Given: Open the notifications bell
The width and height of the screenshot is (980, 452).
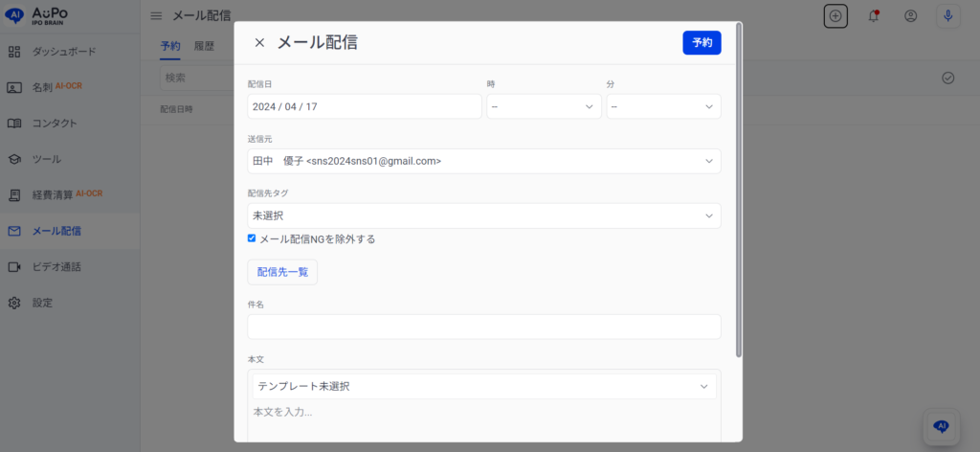Looking at the screenshot, I should (x=873, y=16).
